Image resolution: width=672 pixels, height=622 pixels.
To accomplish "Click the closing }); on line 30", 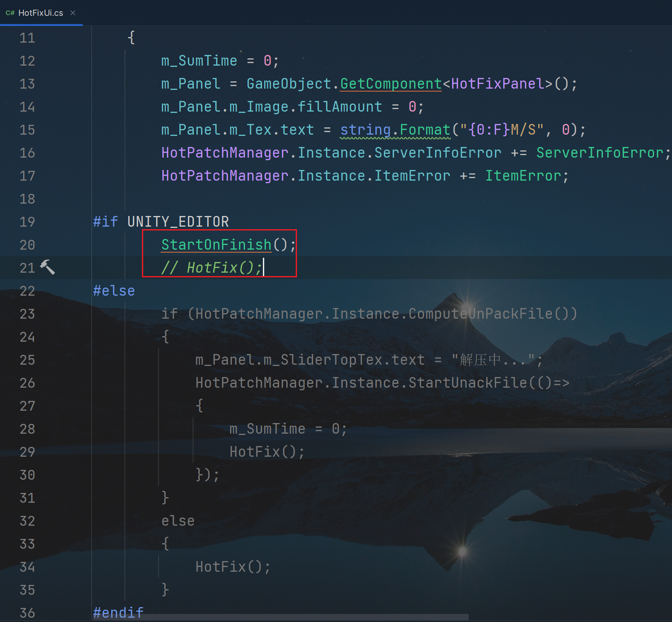I will coord(208,475).
